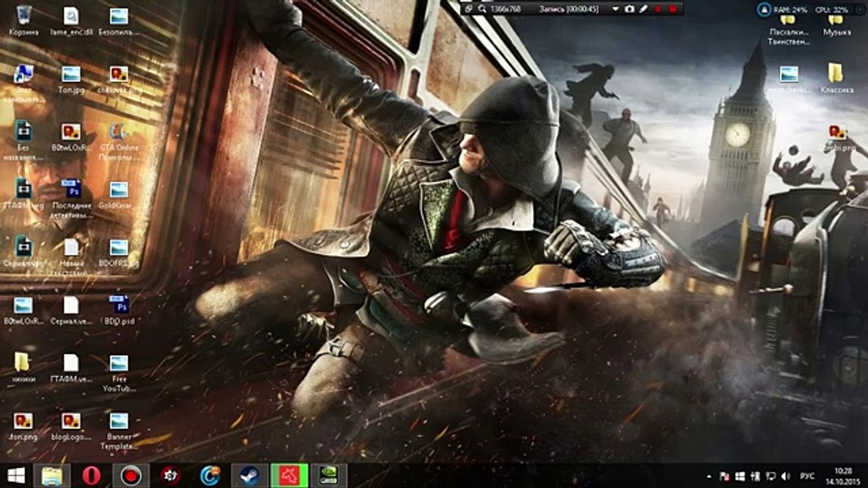Select the Безопила… image file icon
The width and height of the screenshot is (868, 488).
click(x=119, y=20)
